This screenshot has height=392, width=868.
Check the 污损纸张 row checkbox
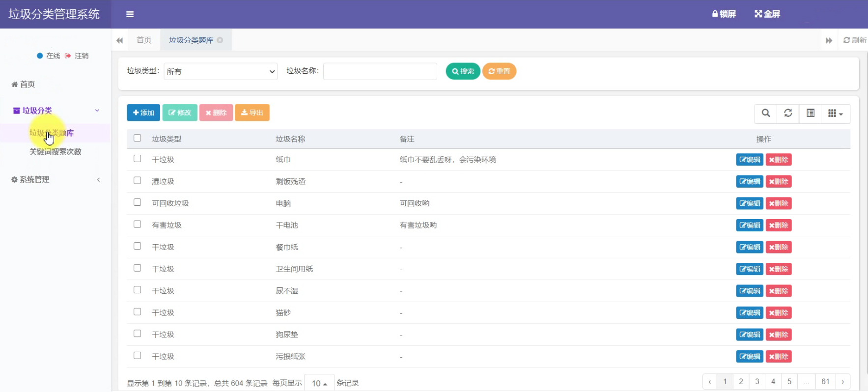click(138, 355)
